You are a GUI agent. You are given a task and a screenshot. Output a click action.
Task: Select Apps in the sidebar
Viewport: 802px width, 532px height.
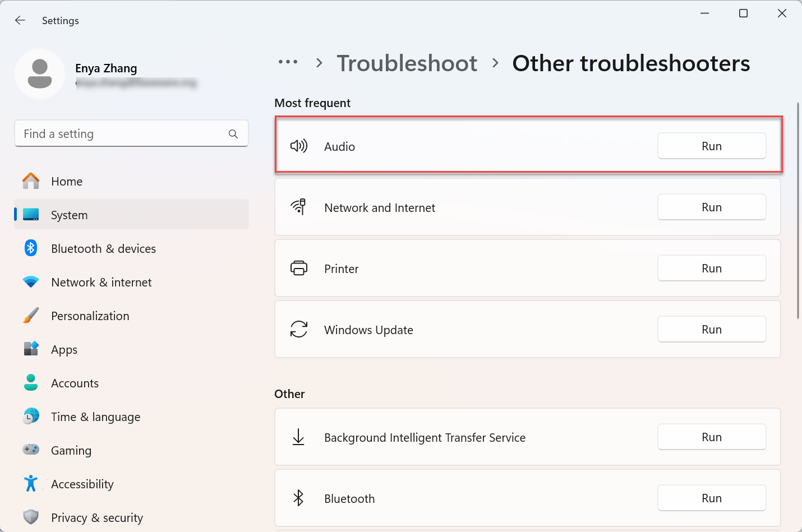pyautogui.click(x=64, y=350)
